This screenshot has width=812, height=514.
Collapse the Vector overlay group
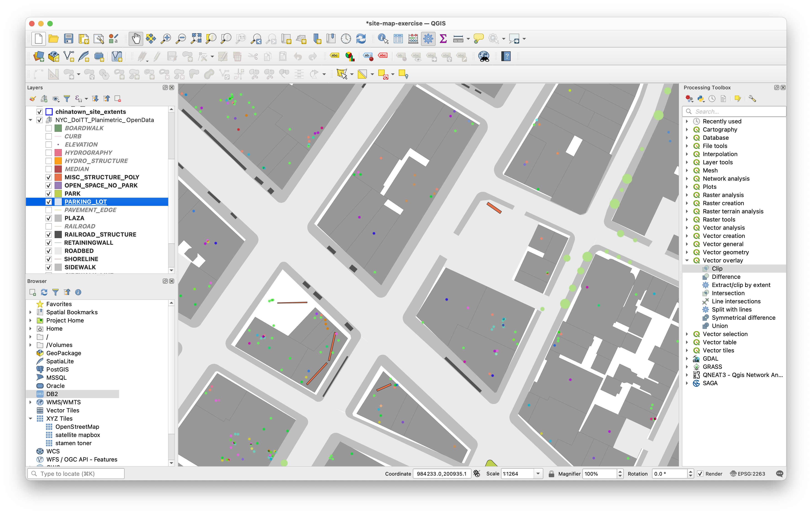(687, 260)
